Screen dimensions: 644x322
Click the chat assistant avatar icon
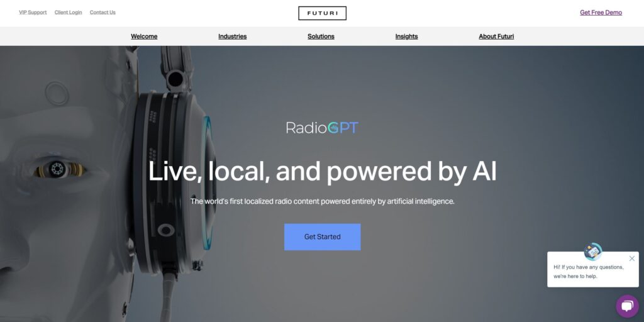[593, 252]
